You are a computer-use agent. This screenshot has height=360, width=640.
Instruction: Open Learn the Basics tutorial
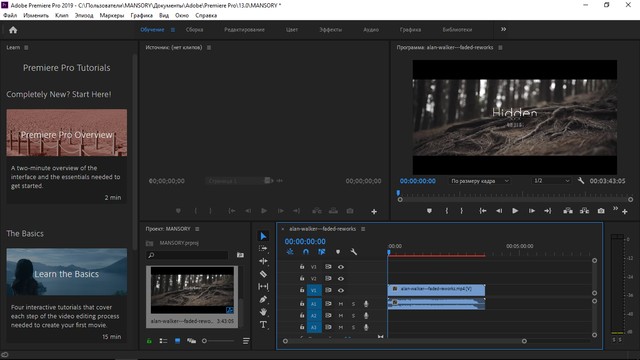tap(67, 272)
